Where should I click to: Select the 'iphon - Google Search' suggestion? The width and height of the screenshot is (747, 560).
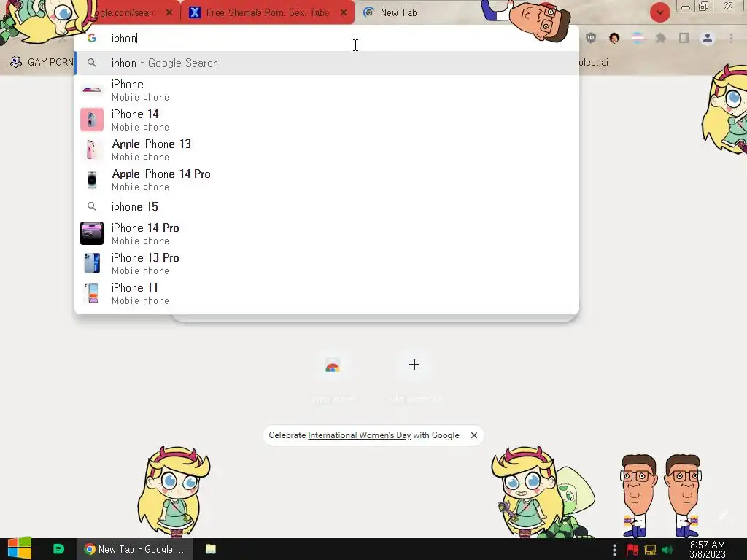coord(327,63)
